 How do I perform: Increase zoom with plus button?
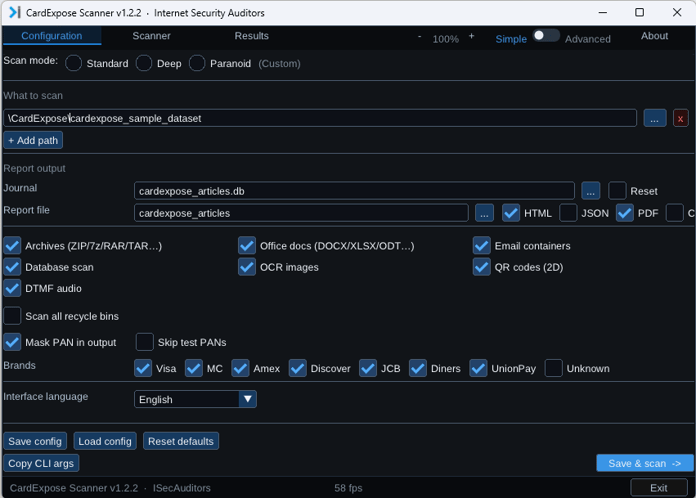coord(471,36)
